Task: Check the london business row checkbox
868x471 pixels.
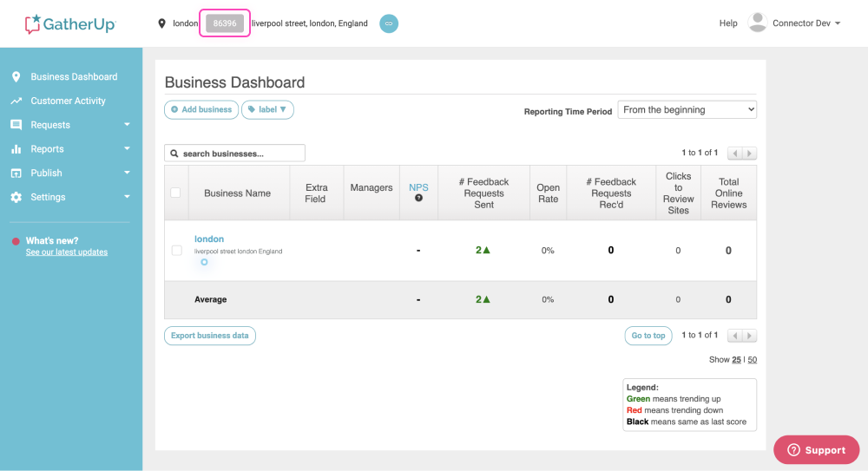Action: click(x=177, y=251)
